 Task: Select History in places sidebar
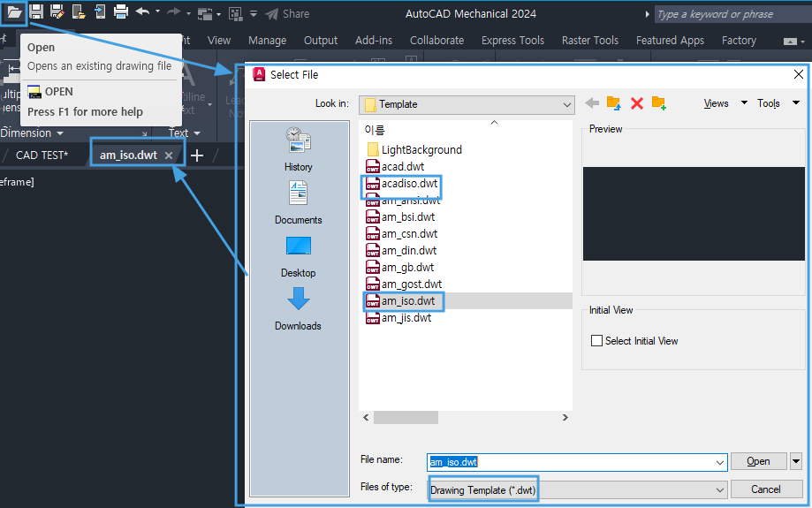299,149
